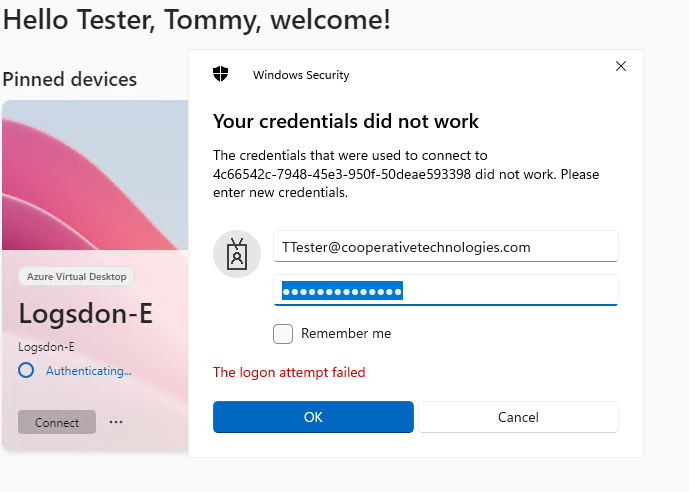Cancel the credentials prompt
This screenshot has width=689, height=492.
click(x=519, y=417)
